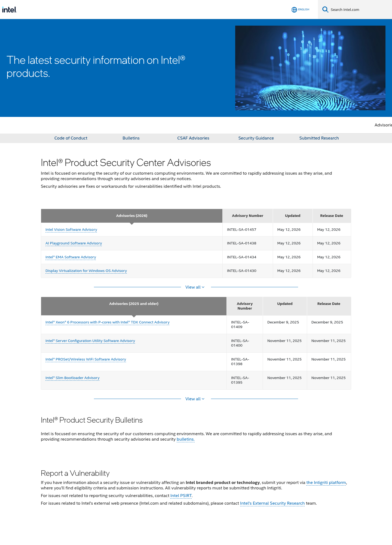Open Intel Slim Bootloader Advisory link
The height and width of the screenshot is (545, 392).
(72, 378)
